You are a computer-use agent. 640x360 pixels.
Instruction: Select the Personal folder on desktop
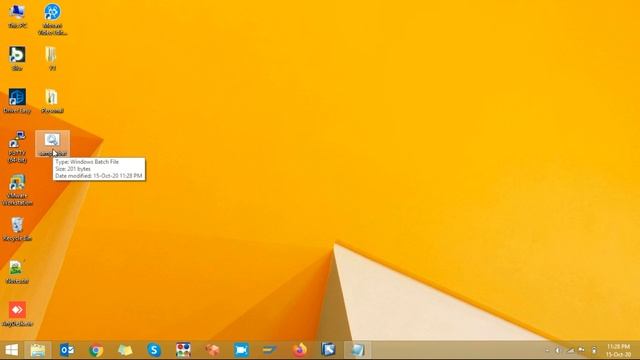[x=52, y=101]
